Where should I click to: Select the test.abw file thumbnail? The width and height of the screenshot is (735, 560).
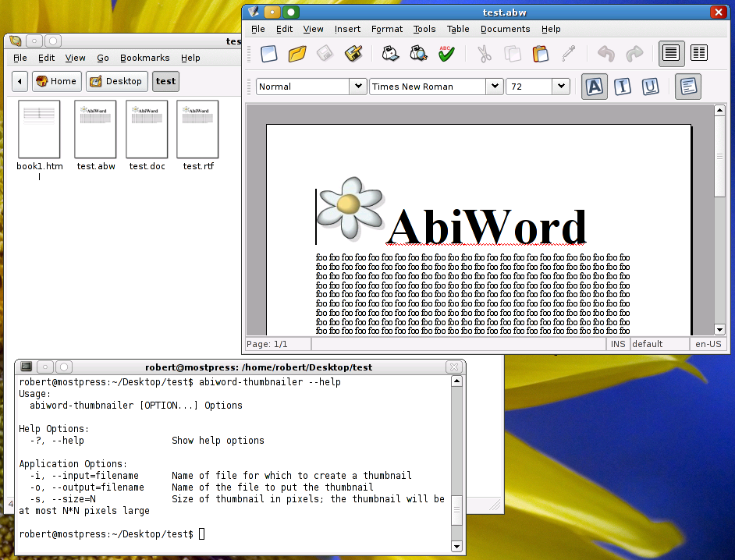(95, 129)
